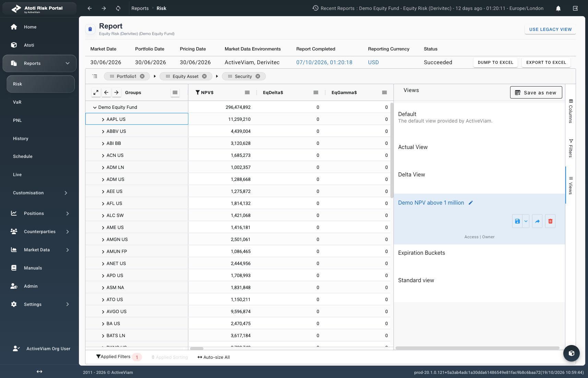The image size is (588, 378).
Task: Open the floating cube help button
Action: 572,353
